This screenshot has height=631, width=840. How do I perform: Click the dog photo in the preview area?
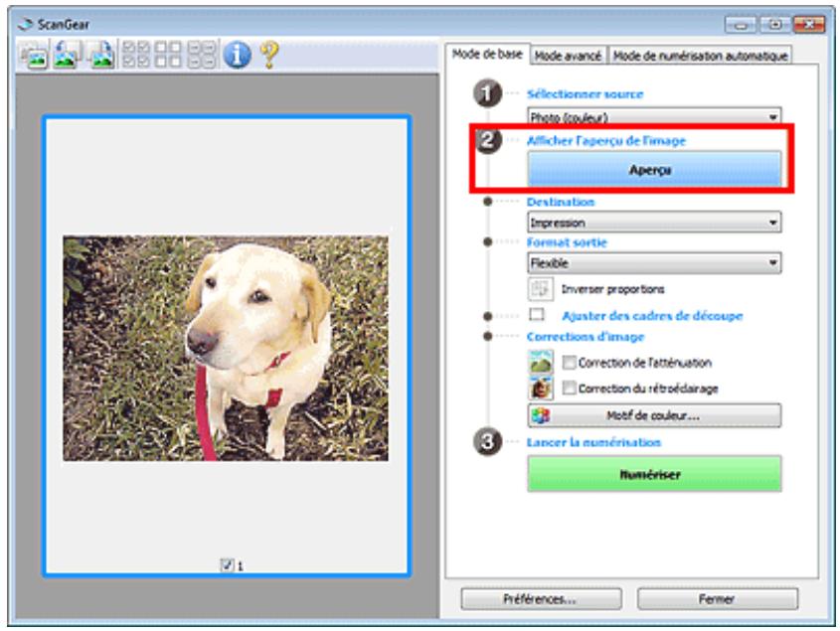tap(226, 348)
